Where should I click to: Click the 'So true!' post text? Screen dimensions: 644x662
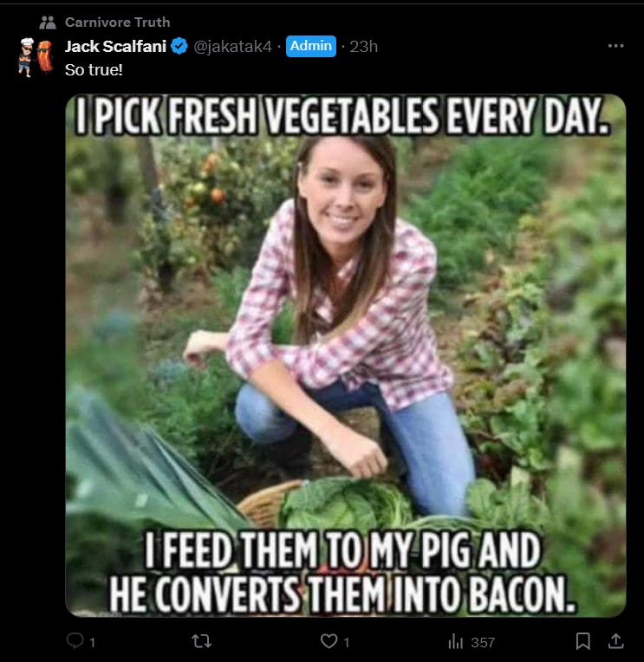[x=94, y=69]
